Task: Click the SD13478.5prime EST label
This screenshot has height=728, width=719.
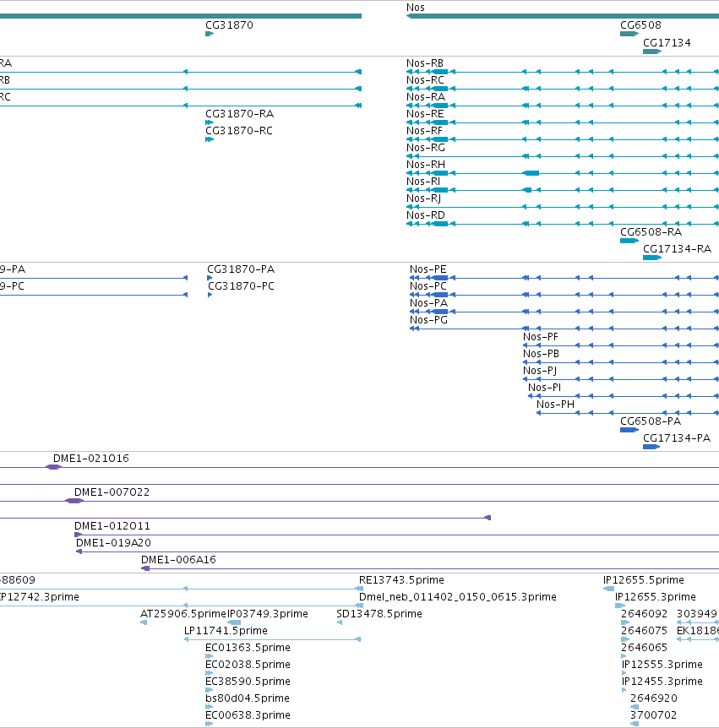Action: [379, 614]
